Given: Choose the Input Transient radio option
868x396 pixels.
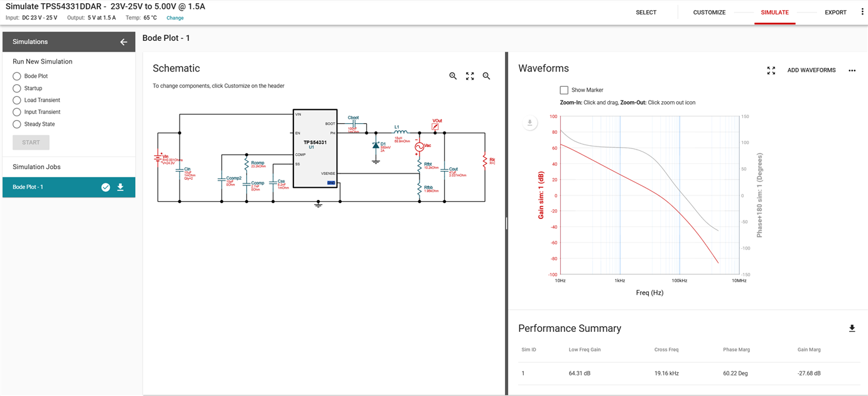Looking at the screenshot, I should click(17, 113).
